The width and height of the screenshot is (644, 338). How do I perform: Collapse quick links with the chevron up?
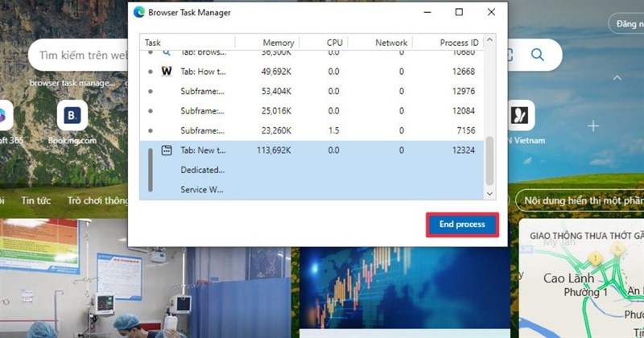click(617, 79)
